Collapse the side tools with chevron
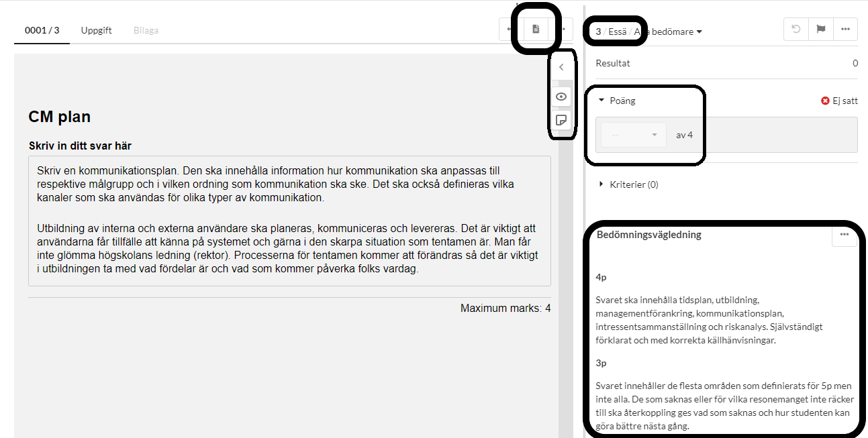Screen dimensions: 868x438 (562, 67)
